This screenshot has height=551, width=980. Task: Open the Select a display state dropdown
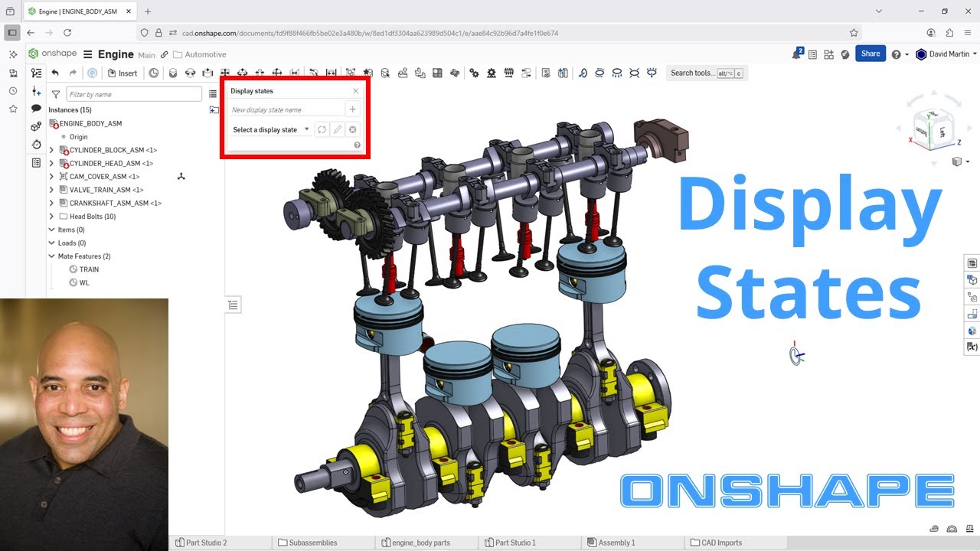[271, 129]
